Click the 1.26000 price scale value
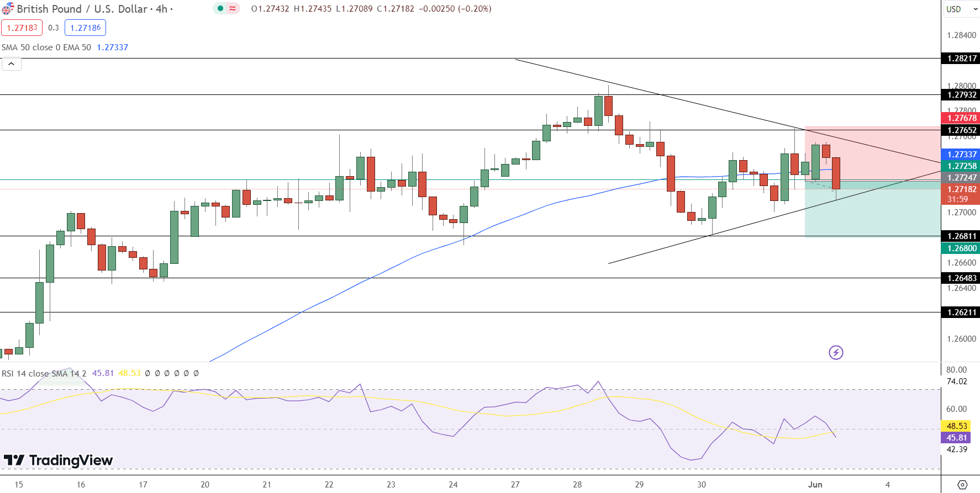 pos(961,339)
